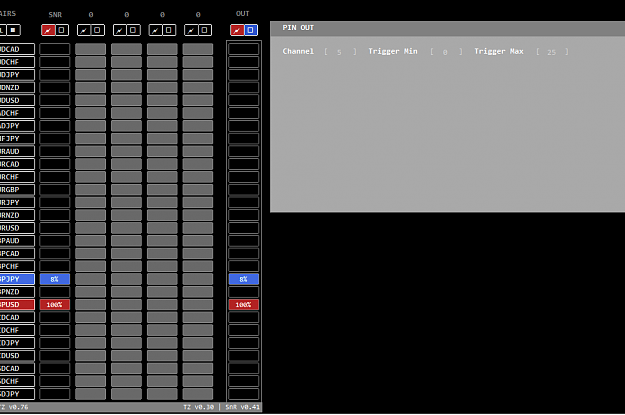Viewport: 625px width, 415px height.
Task: Select the CHFJPY pair button
Action: tap(17, 139)
